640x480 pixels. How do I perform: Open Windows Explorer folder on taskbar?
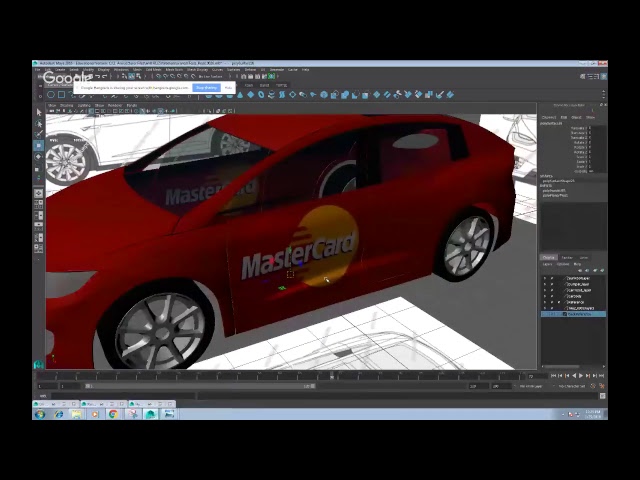click(x=76, y=414)
